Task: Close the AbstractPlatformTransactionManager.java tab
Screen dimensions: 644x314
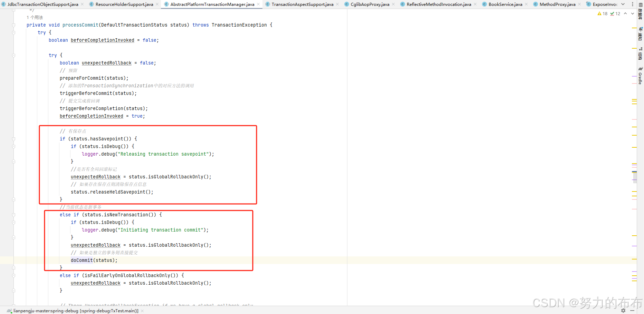Action: point(258,4)
